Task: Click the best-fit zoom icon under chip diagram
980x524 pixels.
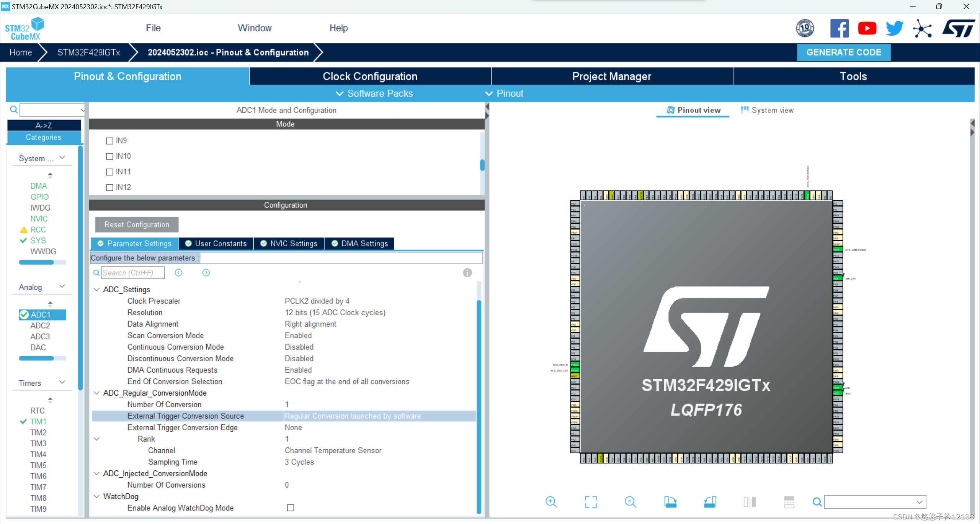Action: click(591, 502)
